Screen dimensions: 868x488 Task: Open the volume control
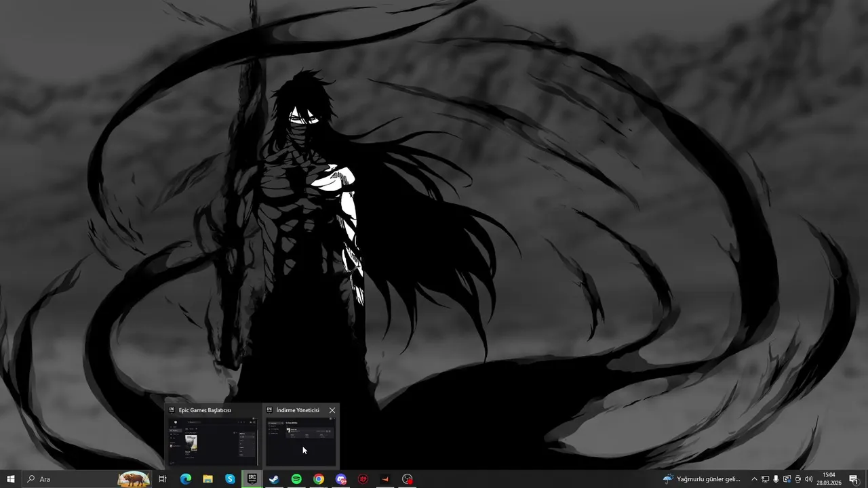(x=808, y=479)
